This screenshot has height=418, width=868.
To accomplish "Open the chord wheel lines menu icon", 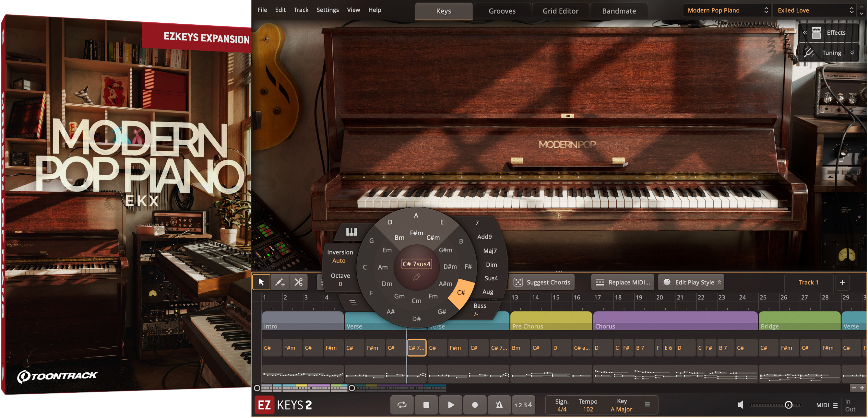I will point(353,303).
